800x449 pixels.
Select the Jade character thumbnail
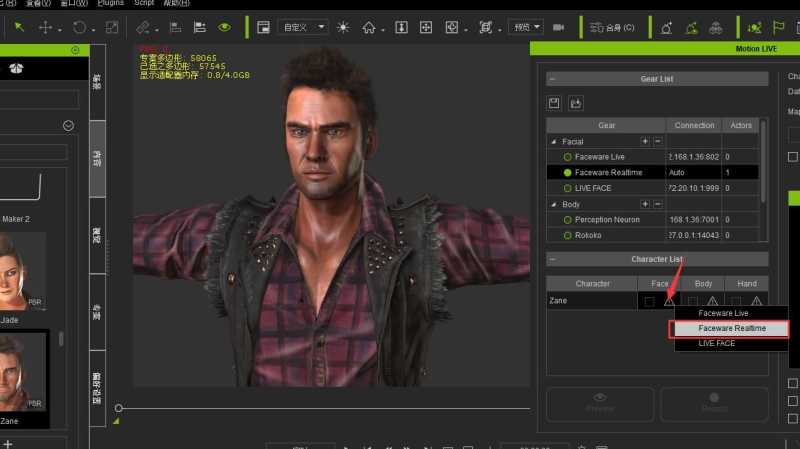point(22,268)
